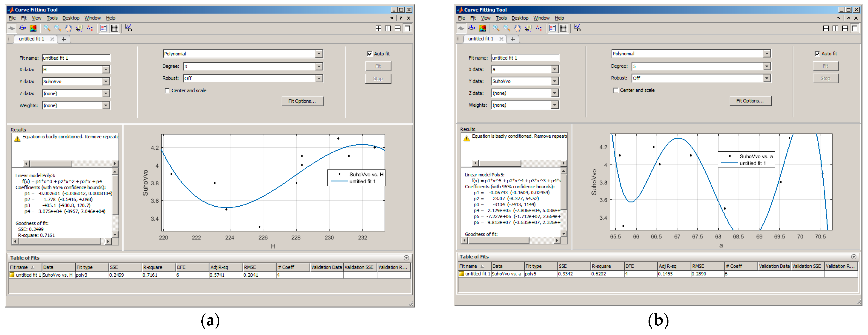Viewport: 868px width, 335px height.
Task: Click Fit Options button in left window
Action: [x=302, y=101]
